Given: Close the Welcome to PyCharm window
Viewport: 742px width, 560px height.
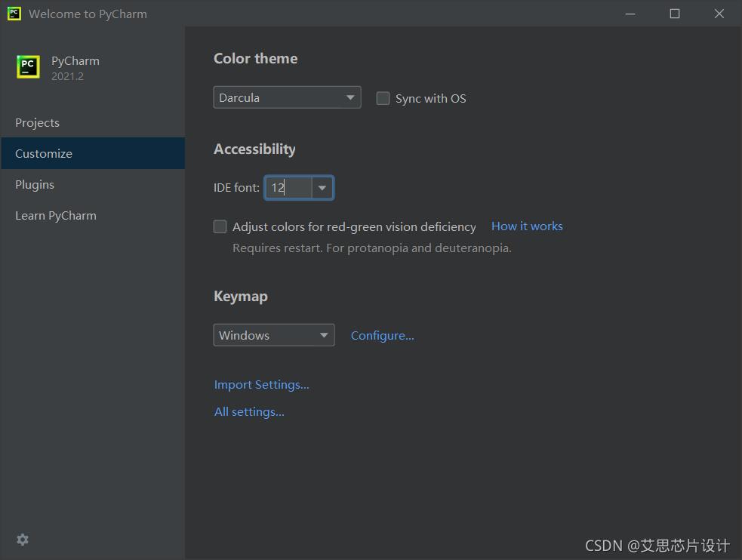Looking at the screenshot, I should coord(719,14).
